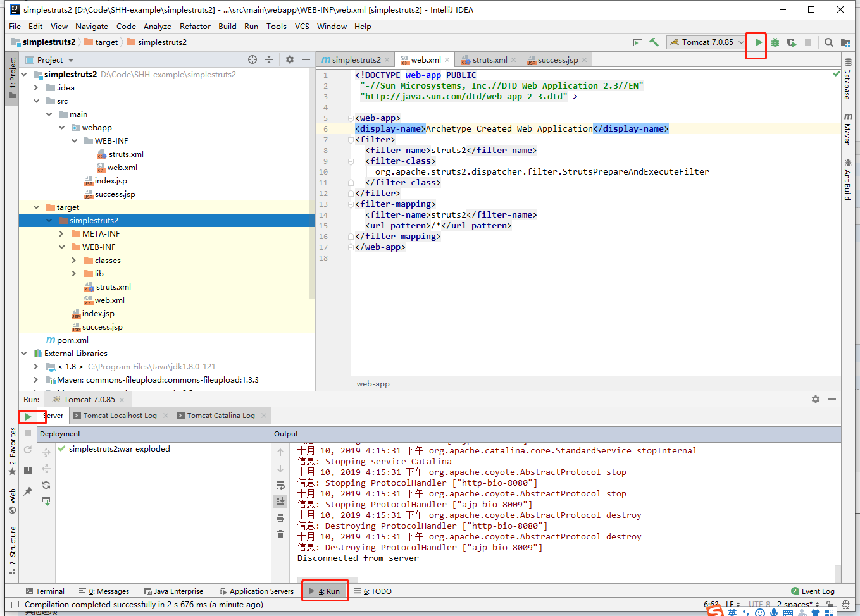The image size is (860, 616).
Task: Switch to the struts.xml editor tab
Action: [489, 60]
